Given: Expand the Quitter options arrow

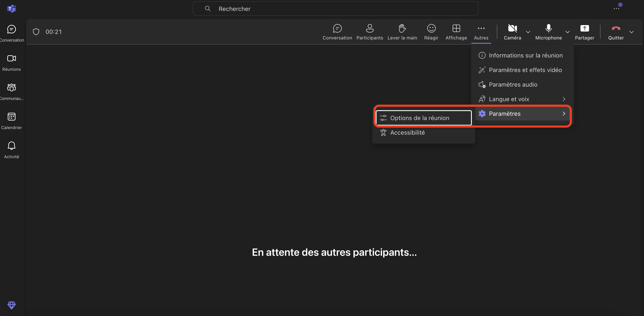Looking at the screenshot, I should tap(631, 32).
